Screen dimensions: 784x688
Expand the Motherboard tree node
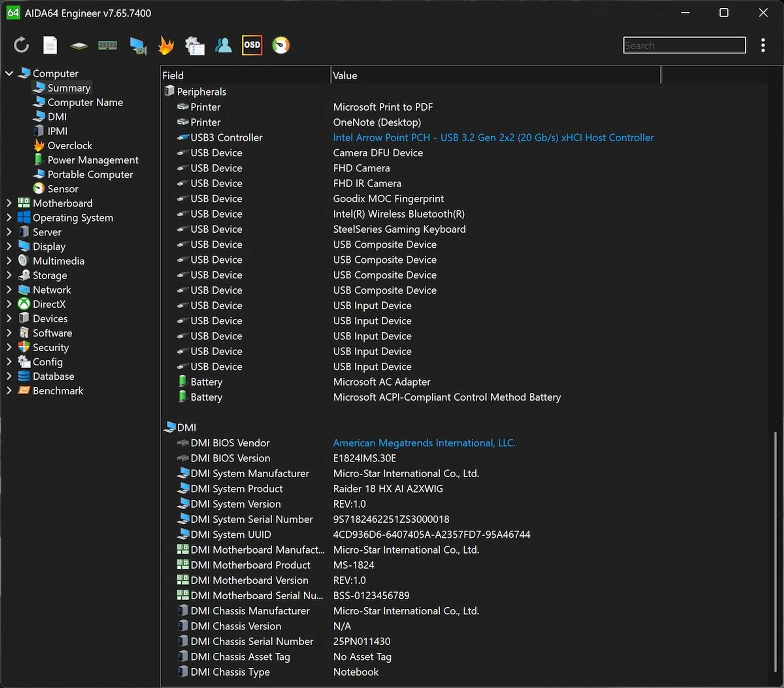tap(9, 203)
